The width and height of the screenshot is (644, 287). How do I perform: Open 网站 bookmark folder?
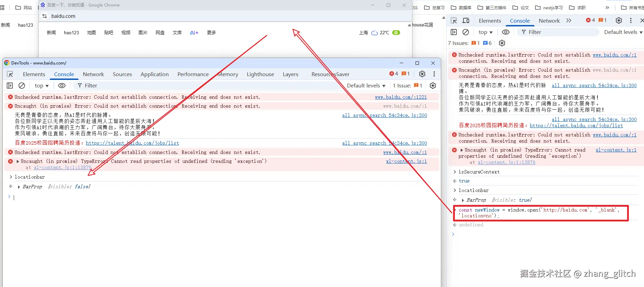click(24, 8)
